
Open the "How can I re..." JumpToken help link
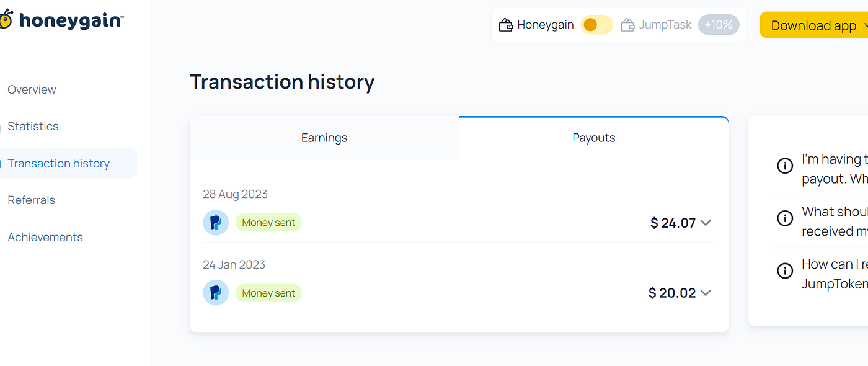tap(835, 274)
